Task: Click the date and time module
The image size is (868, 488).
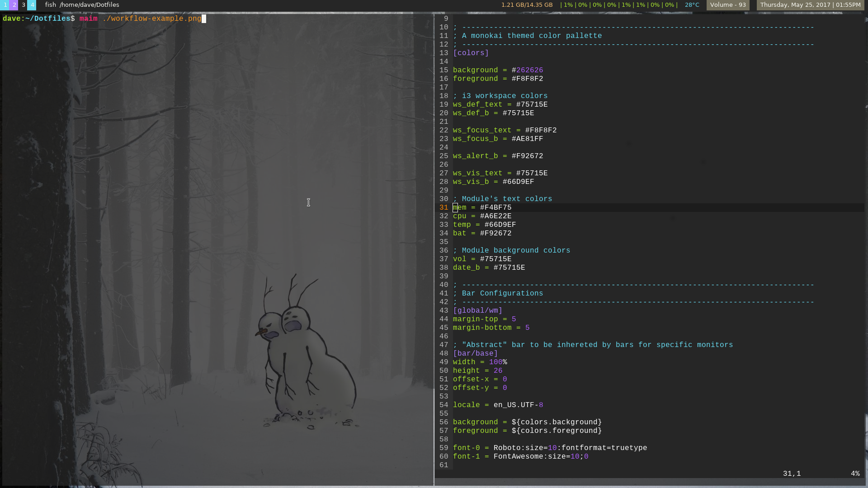Action: click(810, 5)
